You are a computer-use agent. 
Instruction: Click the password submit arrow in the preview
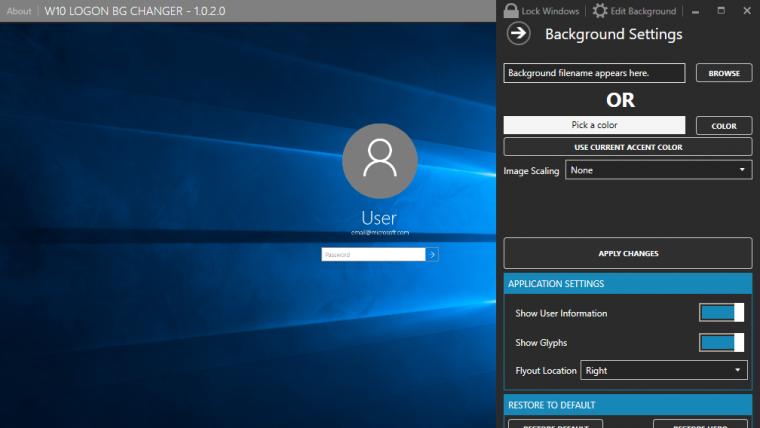pos(432,254)
